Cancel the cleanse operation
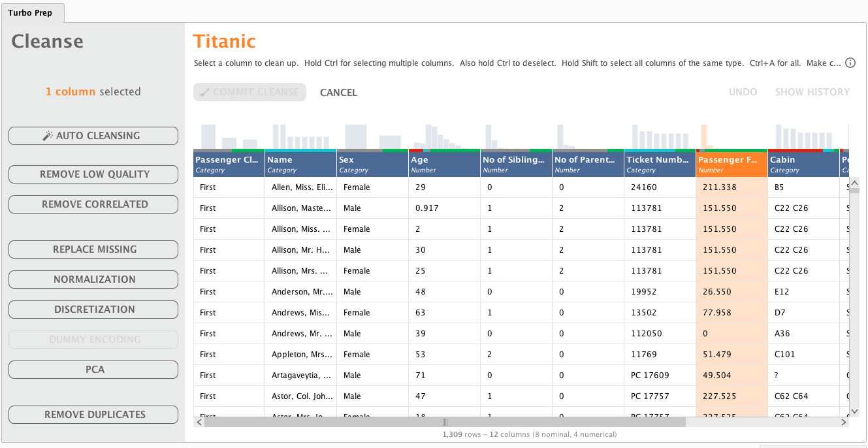 tap(338, 93)
